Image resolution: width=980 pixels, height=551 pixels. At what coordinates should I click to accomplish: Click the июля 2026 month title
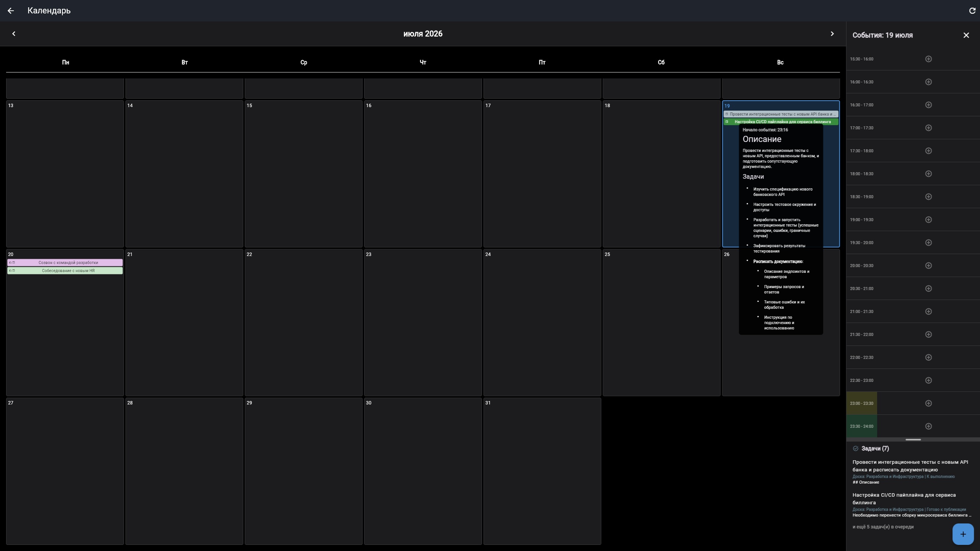click(423, 34)
